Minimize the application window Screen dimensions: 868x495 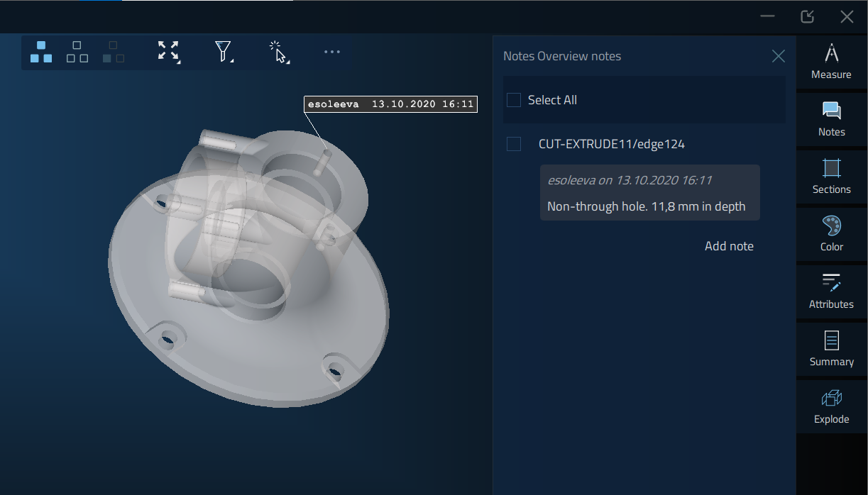coord(767,16)
